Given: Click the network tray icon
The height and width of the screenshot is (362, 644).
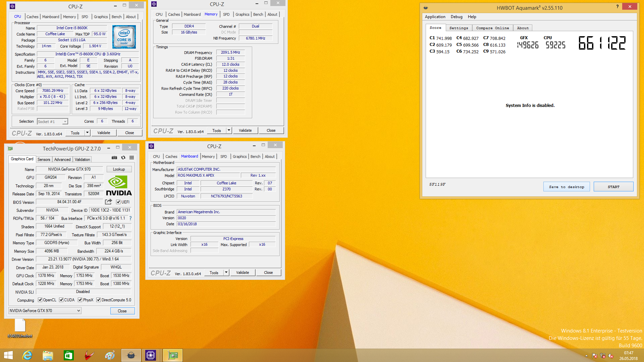Looking at the screenshot, I should (603, 356).
